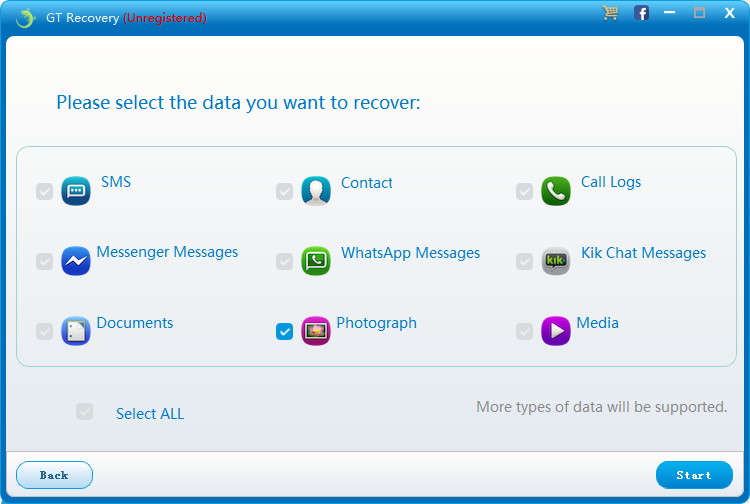Click the Start button

click(x=694, y=475)
